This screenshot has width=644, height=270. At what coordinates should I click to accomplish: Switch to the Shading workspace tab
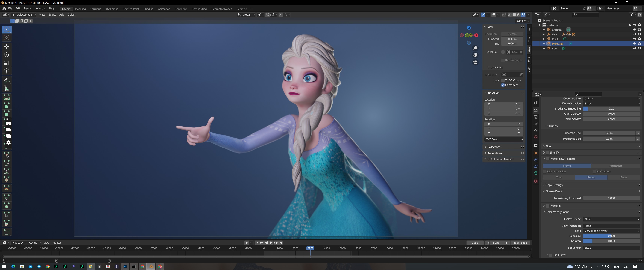click(148, 9)
